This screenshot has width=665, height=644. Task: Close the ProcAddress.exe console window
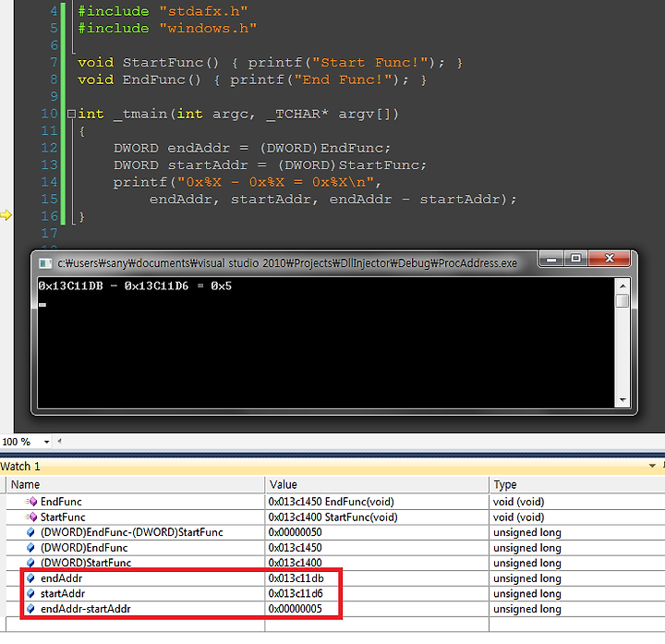click(x=610, y=259)
